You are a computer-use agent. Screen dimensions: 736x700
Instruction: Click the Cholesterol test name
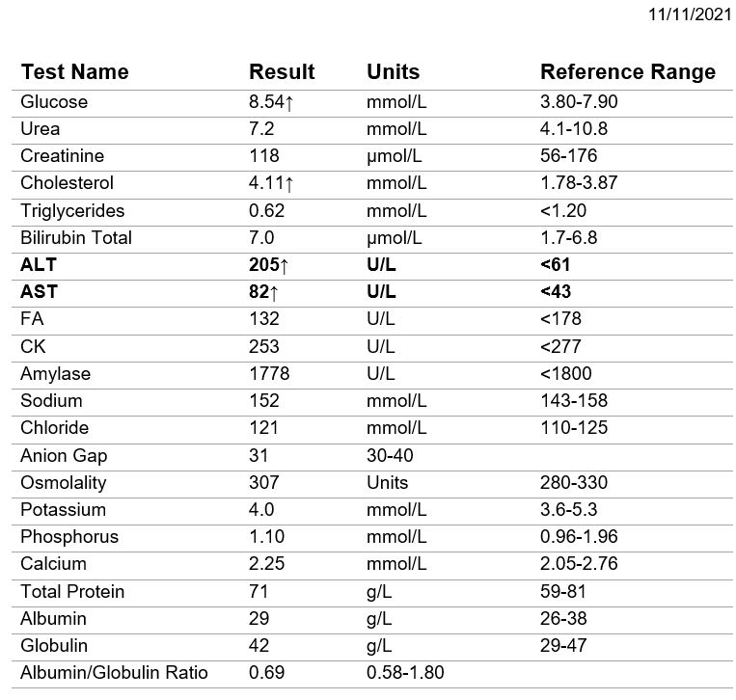coord(67,183)
